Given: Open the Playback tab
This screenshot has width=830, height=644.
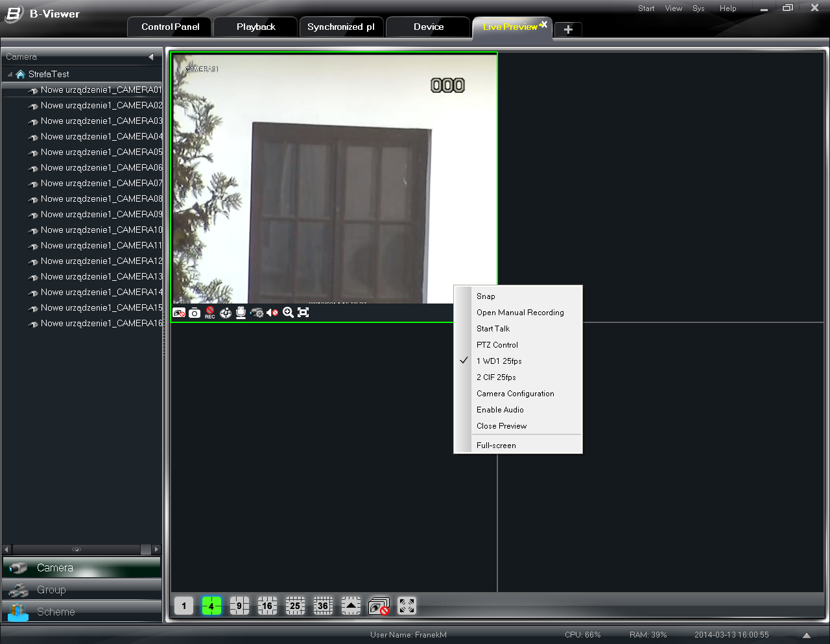Looking at the screenshot, I should (255, 27).
